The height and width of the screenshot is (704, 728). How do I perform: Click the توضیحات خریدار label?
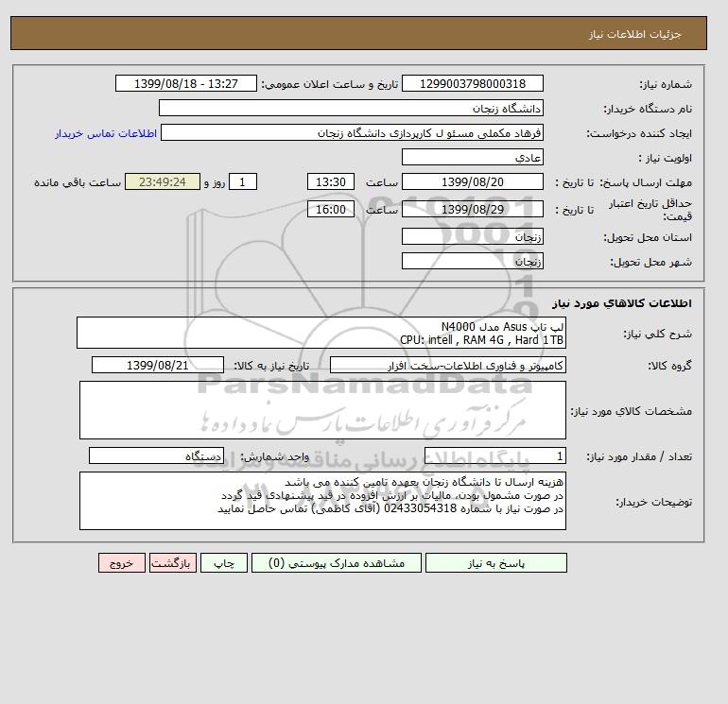[x=653, y=502]
